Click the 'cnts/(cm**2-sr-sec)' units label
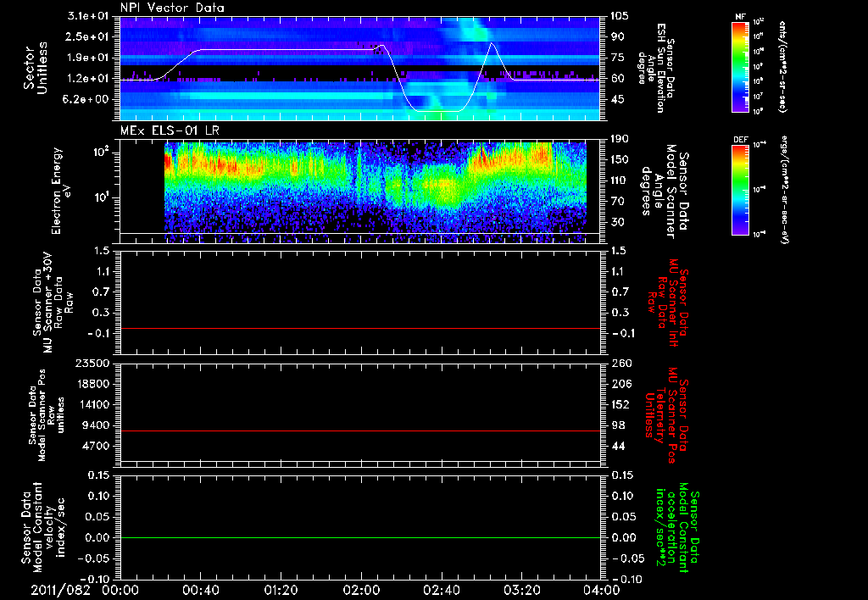Screen dimensions: 868x600 tap(782, 66)
